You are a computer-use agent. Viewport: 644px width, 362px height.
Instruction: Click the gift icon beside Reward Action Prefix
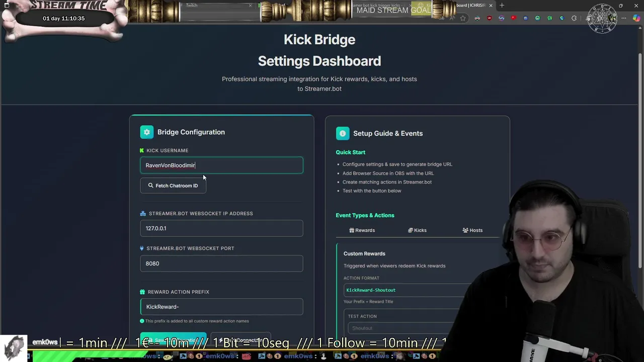[142, 292]
